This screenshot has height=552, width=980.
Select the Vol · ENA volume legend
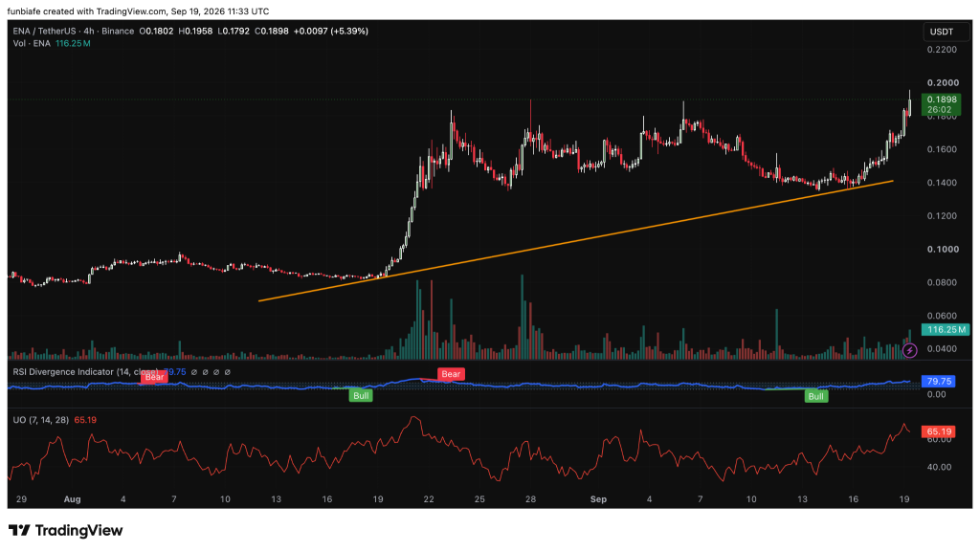tap(32, 43)
